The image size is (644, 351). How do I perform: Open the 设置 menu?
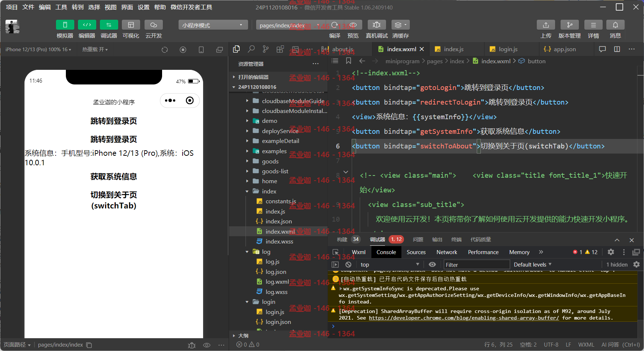pyautogui.click(x=143, y=7)
